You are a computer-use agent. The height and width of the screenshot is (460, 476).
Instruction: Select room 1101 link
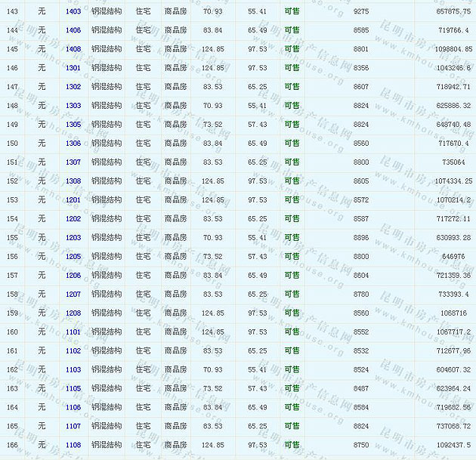coord(73,332)
